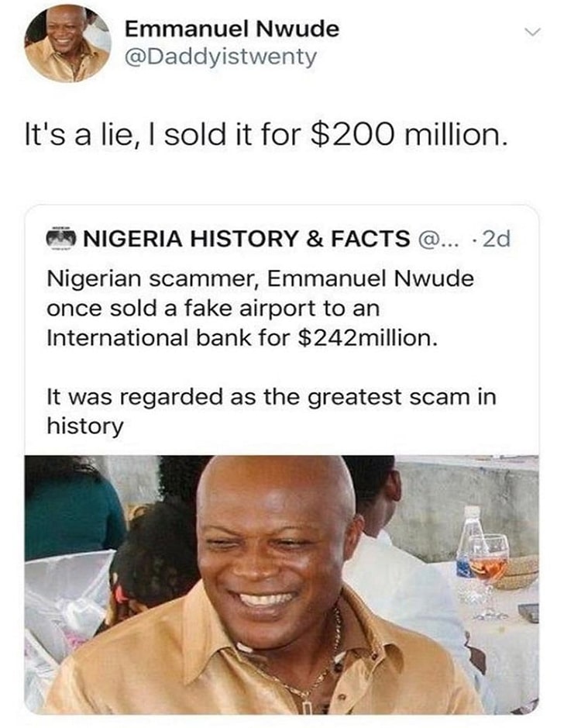Screen dimensions: 564x728
Task: Open the @Daddyistwenty handle link
Action: tap(221, 57)
